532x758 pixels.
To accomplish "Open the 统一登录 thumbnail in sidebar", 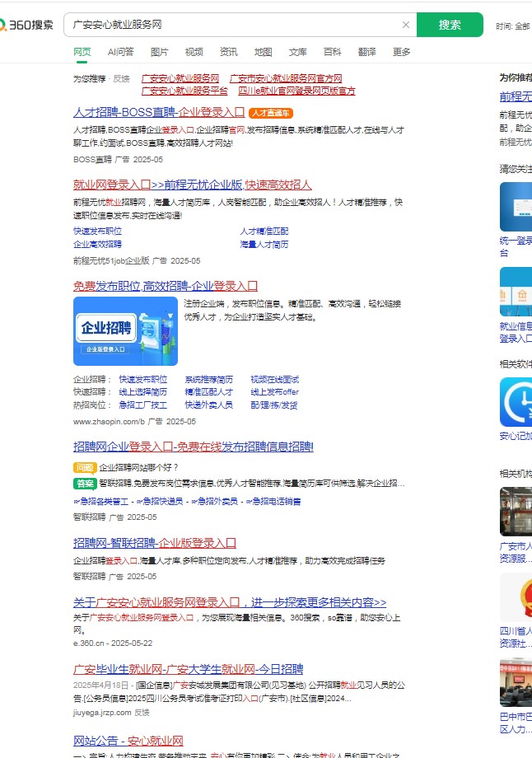I will coord(516,206).
